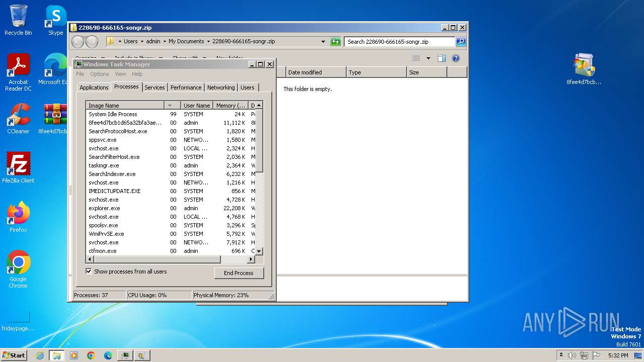Select the SearchIndexer.exe process row
644x362 pixels.
click(x=171, y=174)
